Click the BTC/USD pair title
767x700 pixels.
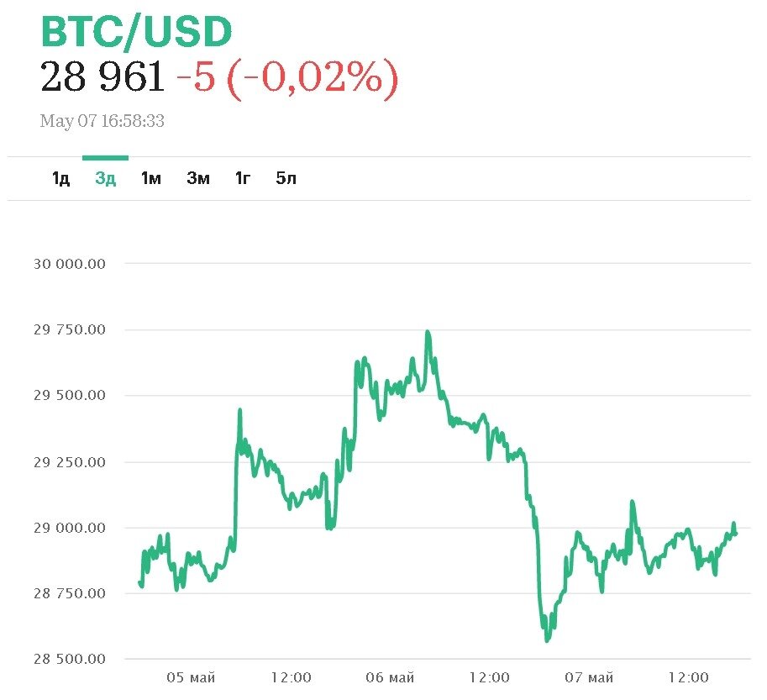tap(136, 32)
